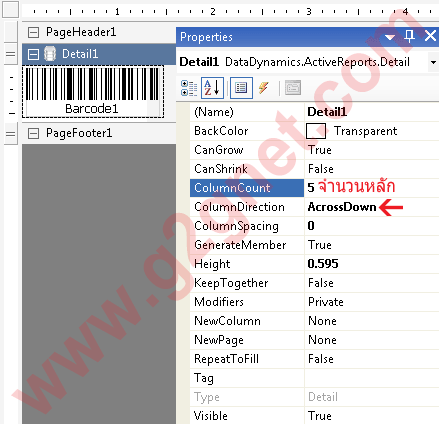The image size is (439, 424).
Task: Click the BackColor Transparent color swatch
Action: [x=316, y=131]
